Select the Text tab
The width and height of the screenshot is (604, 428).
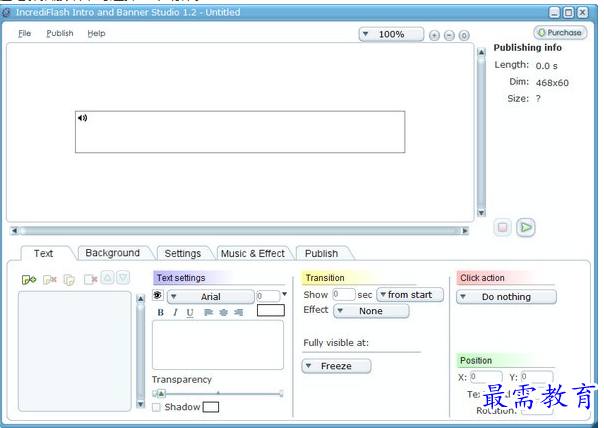43,253
